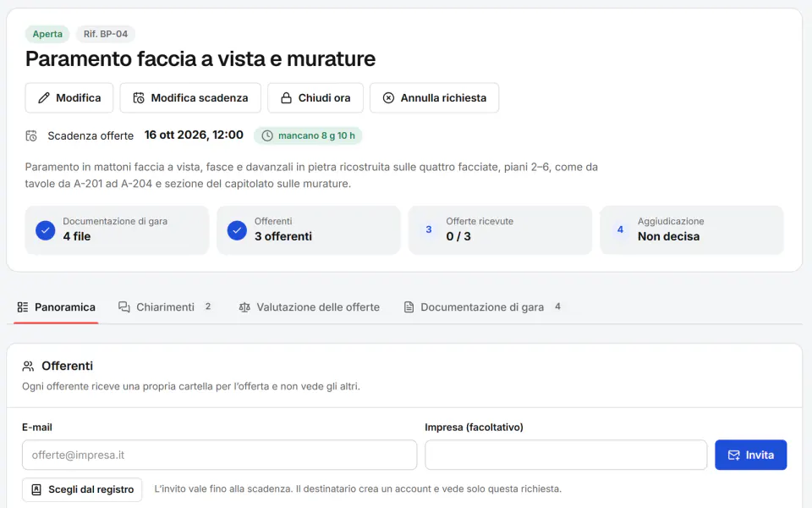Screen dimensions: 812x508
Task: Cancel the request via Annulla richiesta
Action: [435, 98]
